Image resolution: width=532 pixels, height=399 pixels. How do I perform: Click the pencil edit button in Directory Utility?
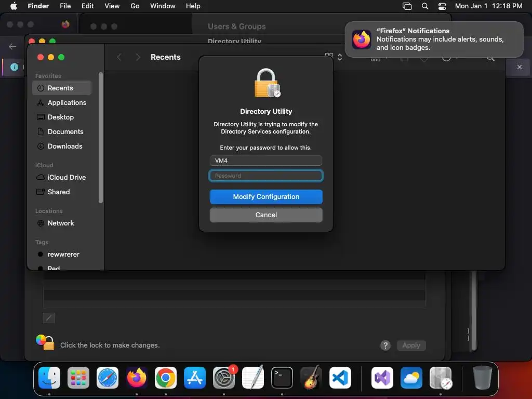click(x=49, y=318)
